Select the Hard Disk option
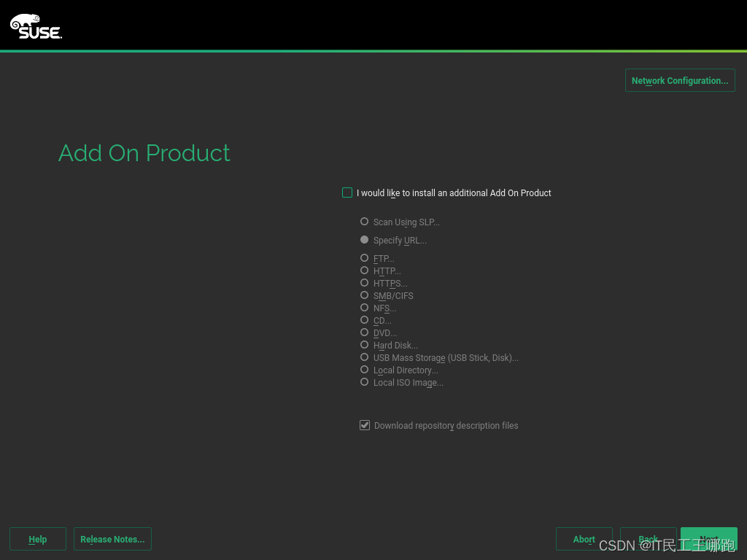747x560 pixels. tap(364, 345)
